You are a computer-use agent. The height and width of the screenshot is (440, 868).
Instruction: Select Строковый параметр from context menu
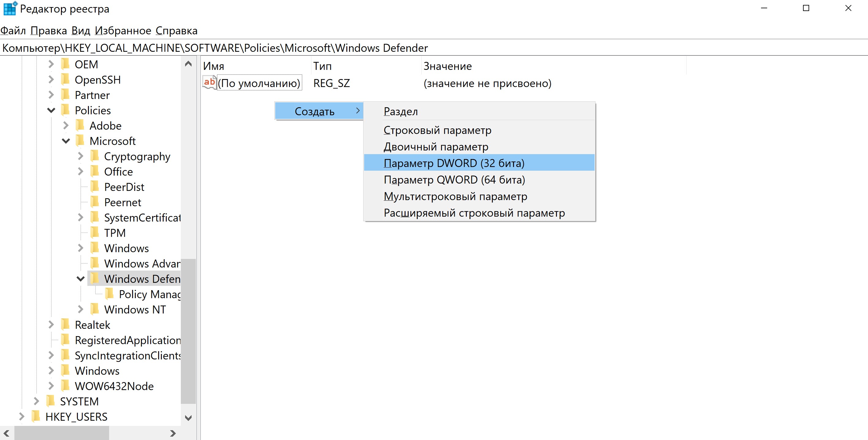point(437,130)
